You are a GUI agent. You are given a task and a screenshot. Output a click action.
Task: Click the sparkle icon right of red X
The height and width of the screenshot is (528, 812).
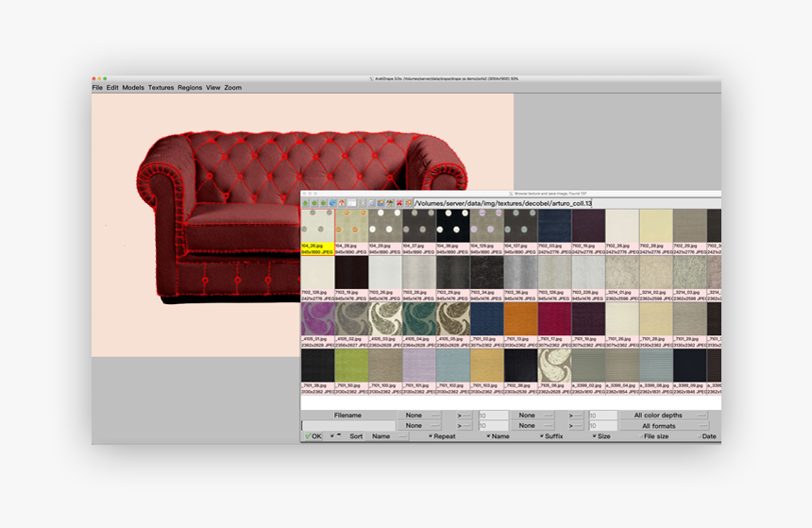coord(409,203)
